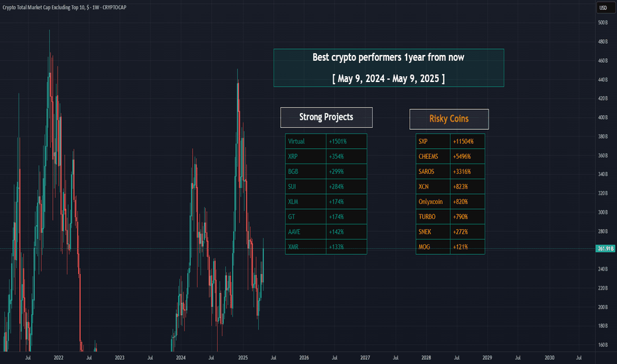Click the 'BGB' table cell

click(x=306, y=171)
